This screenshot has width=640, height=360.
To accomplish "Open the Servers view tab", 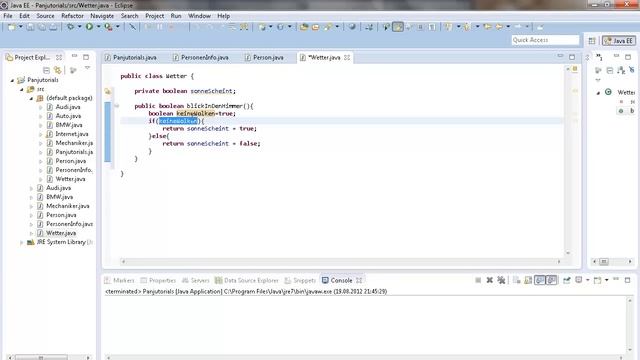I will pyautogui.click(x=196, y=280).
